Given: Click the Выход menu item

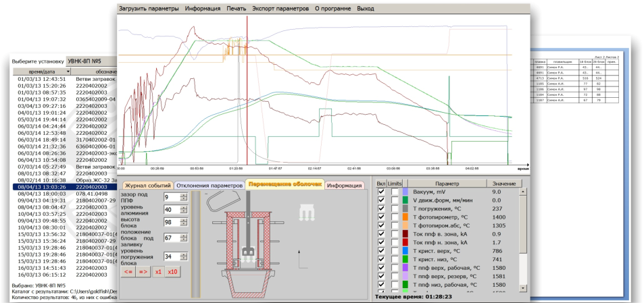Looking at the screenshot, I should coord(366,8).
